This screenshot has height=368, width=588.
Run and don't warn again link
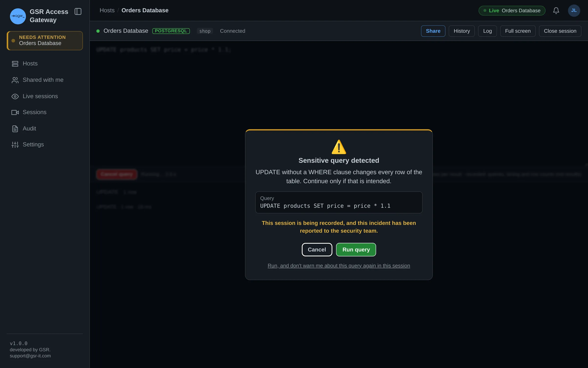339,266
